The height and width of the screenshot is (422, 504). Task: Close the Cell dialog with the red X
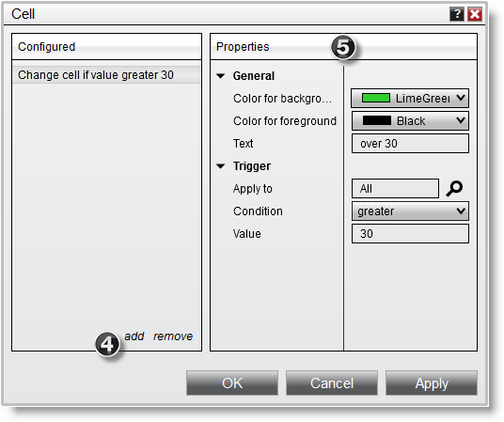click(x=475, y=14)
